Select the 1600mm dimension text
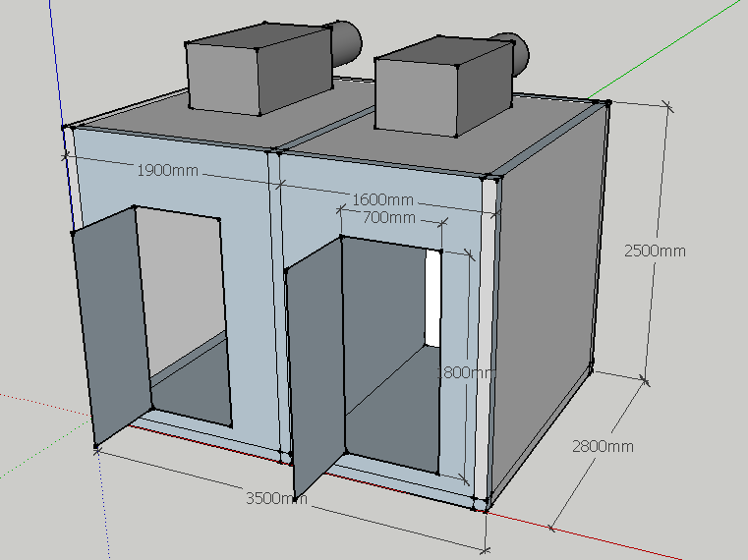Screen dimensions: 748x560 (382, 200)
